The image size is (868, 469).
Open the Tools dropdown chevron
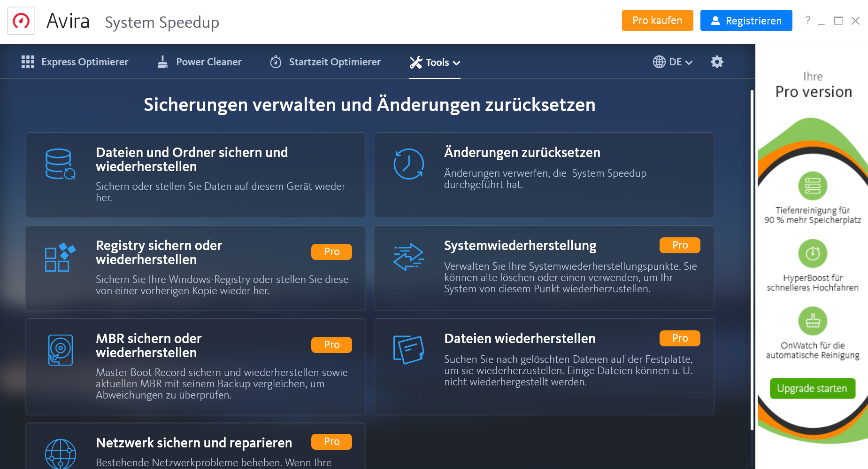click(456, 62)
